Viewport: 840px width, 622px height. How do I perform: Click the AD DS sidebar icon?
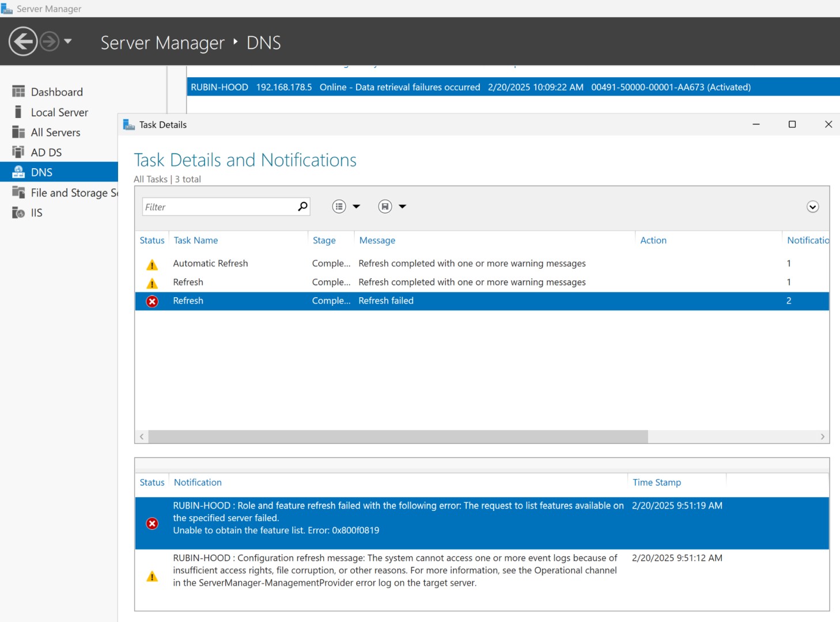click(x=18, y=152)
